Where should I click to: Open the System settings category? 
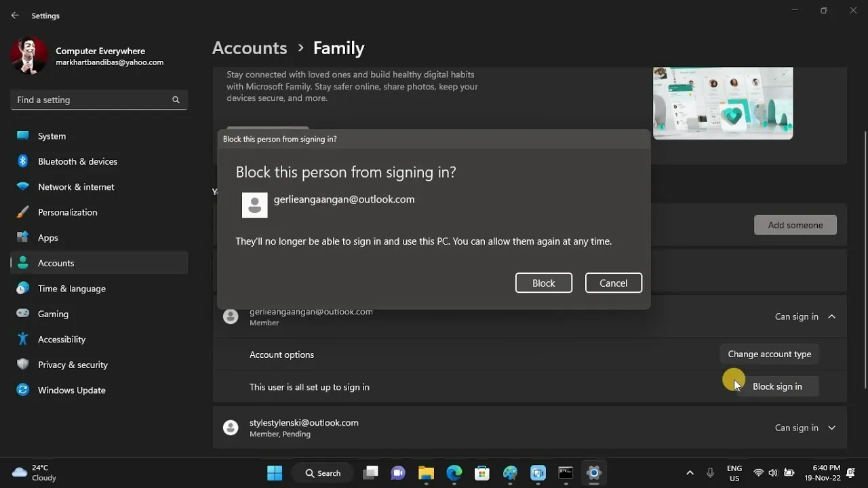(99, 136)
